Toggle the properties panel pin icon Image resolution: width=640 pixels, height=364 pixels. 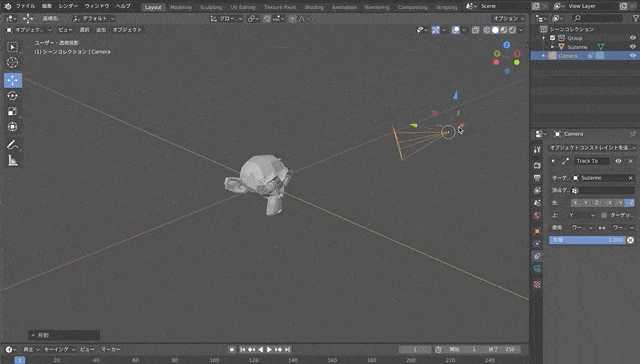pyautogui.click(x=633, y=134)
